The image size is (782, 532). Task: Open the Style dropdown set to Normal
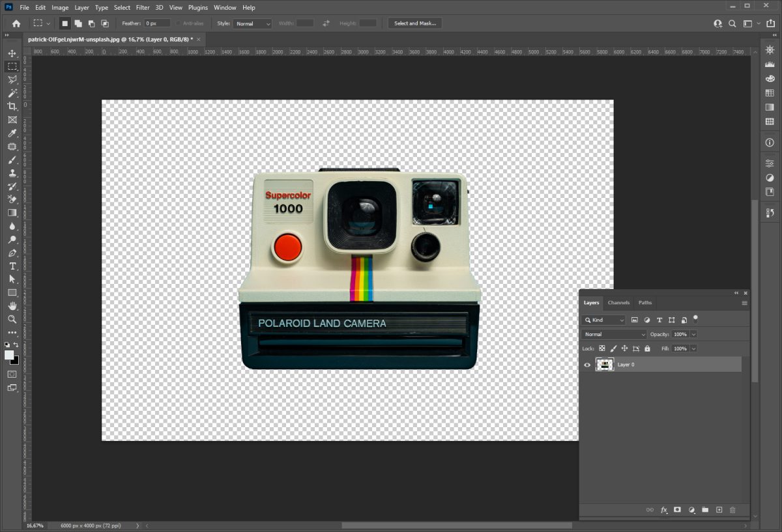click(x=252, y=23)
